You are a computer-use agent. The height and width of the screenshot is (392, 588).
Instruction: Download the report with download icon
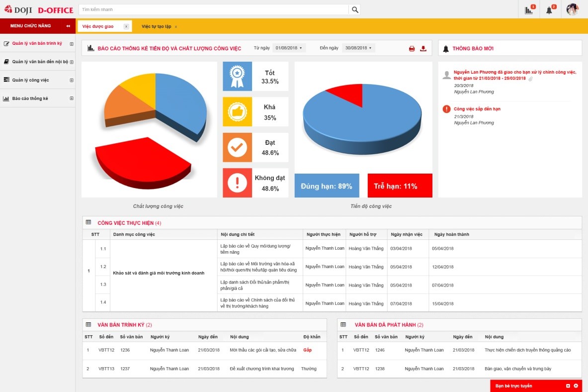click(x=423, y=48)
